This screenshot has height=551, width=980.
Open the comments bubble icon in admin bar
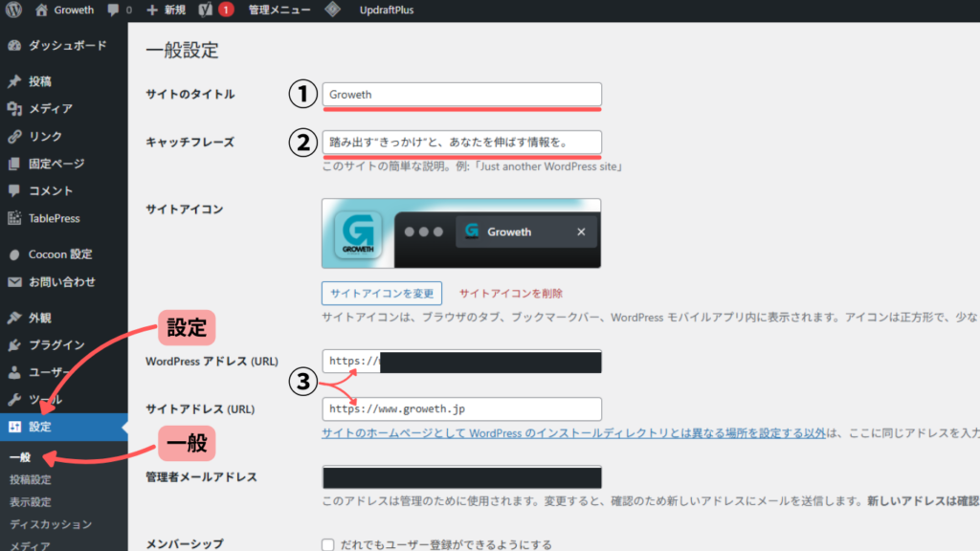[117, 11]
